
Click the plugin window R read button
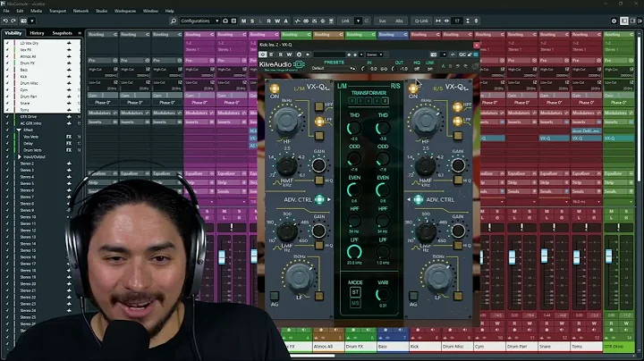[x=281, y=55]
